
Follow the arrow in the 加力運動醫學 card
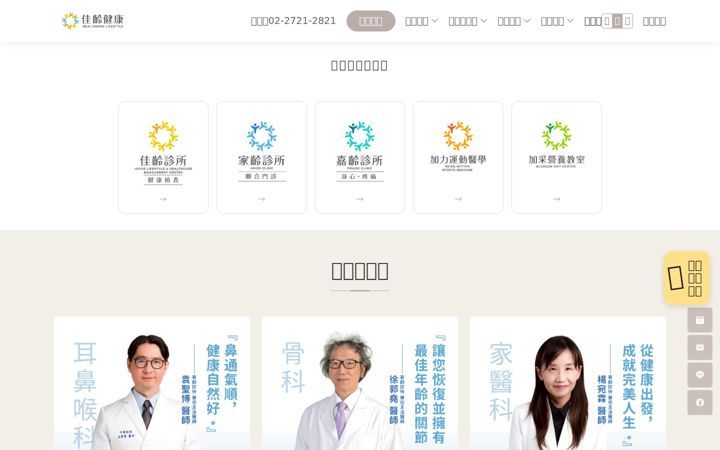coord(458,199)
